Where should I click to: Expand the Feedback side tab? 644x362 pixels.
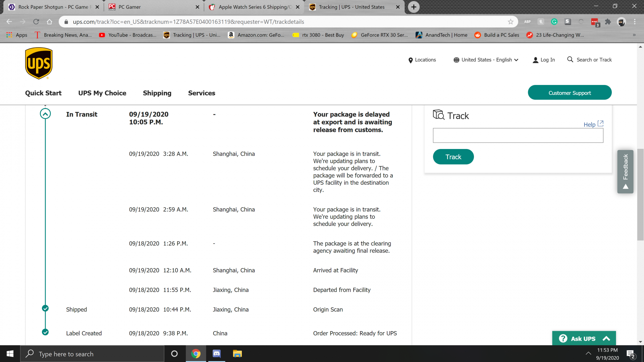click(625, 172)
